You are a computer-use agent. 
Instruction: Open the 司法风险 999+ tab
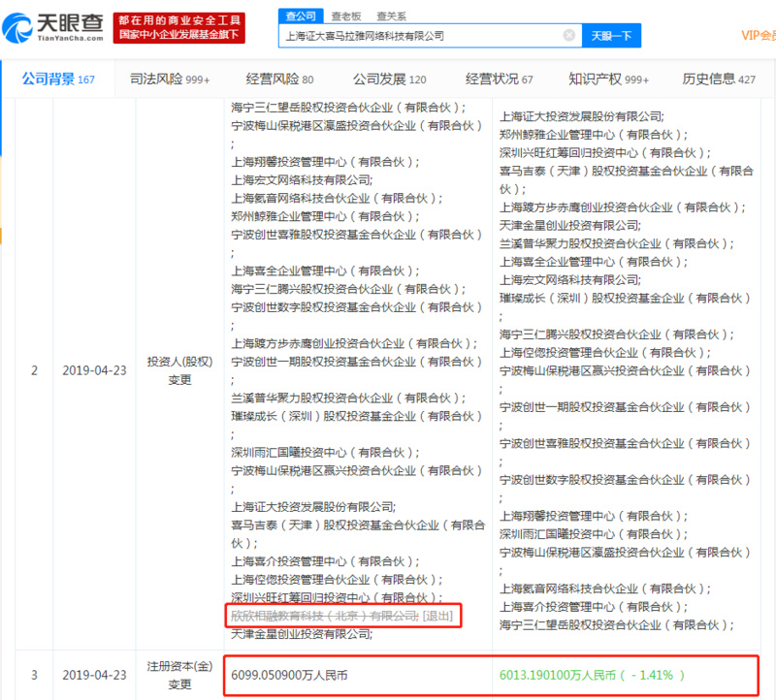(x=169, y=80)
